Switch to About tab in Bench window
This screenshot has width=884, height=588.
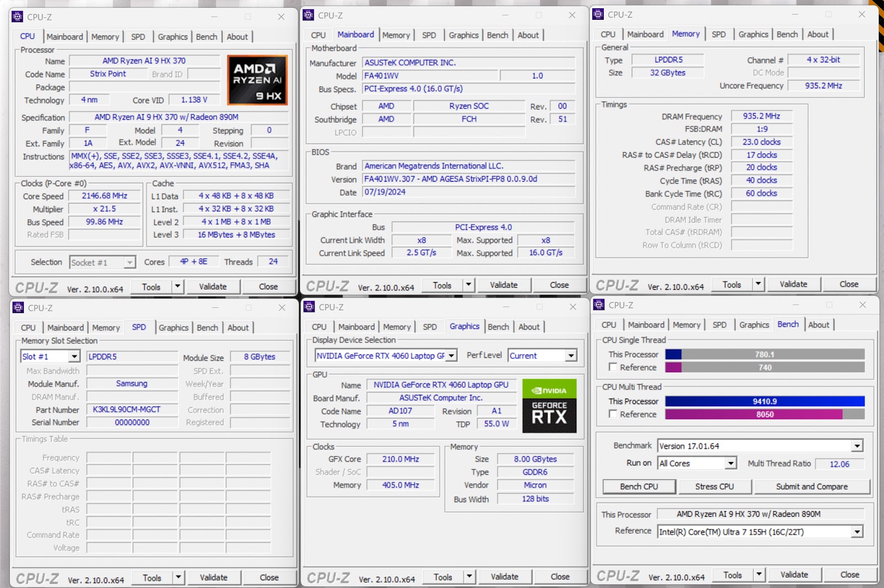tap(819, 325)
